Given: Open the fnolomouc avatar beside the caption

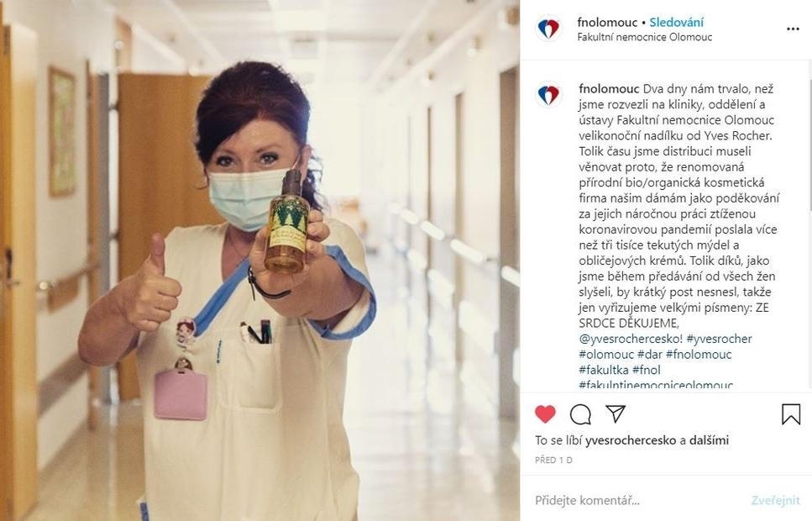Looking at the screenshot, I should point(548,95).
